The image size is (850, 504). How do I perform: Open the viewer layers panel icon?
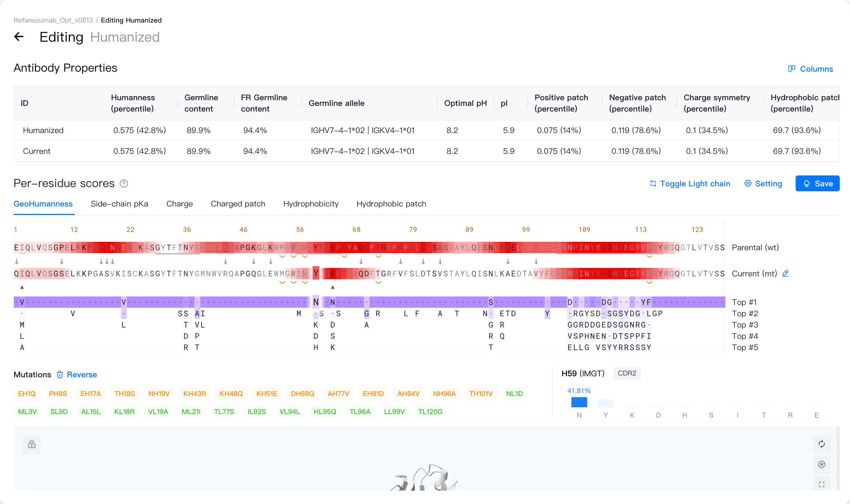click(x=32, y=444)
